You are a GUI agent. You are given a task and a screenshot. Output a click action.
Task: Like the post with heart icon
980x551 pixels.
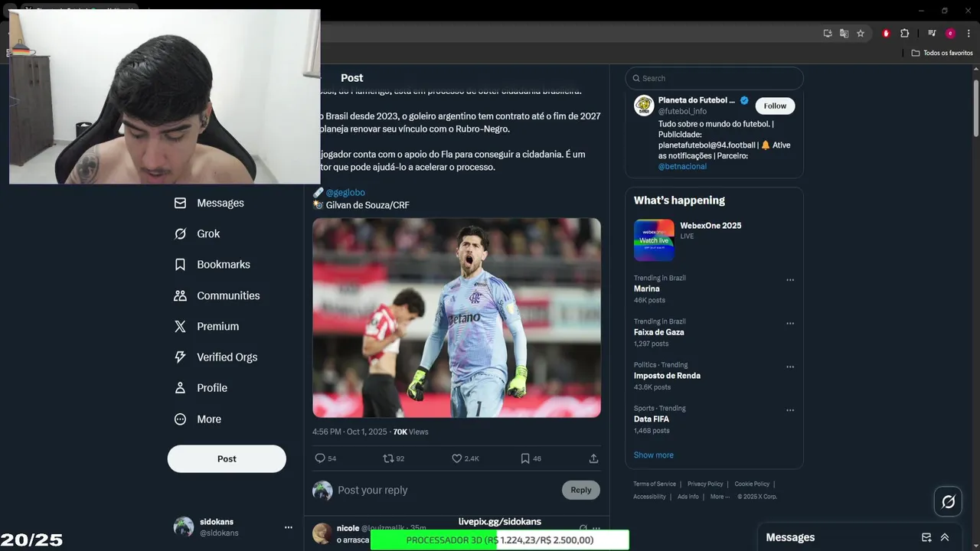(456, 458)
